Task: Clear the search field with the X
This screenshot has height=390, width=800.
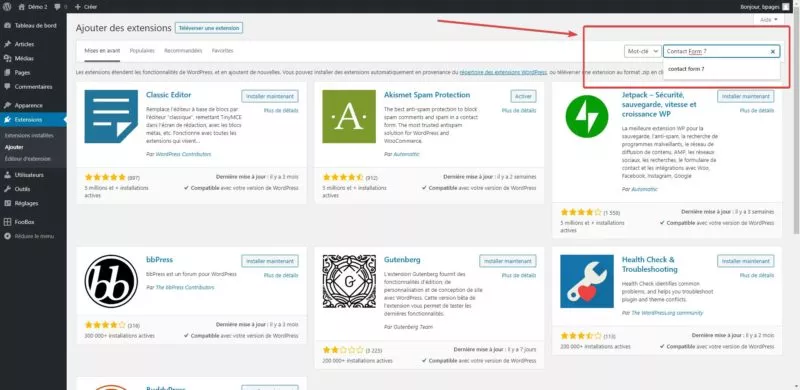Action: point(772,52)
